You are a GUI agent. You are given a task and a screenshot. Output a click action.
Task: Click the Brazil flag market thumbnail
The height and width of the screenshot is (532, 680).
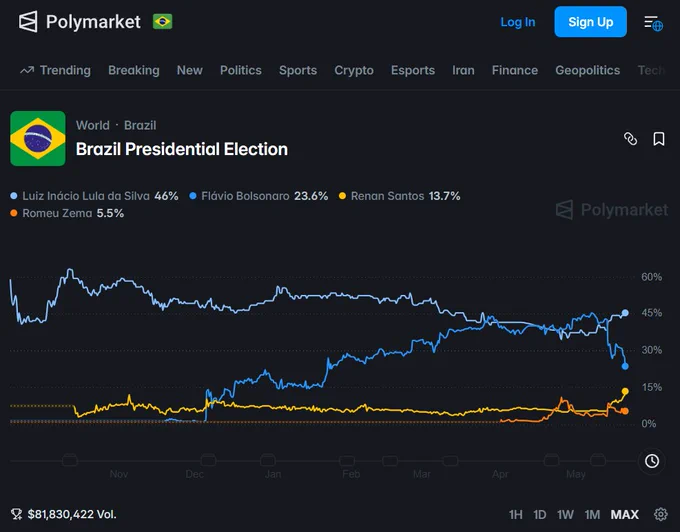[x=38, y=138]
